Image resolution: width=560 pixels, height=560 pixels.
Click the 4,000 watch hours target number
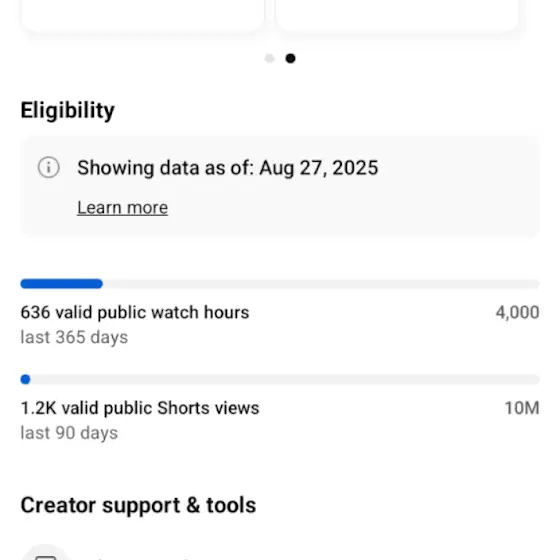click(x=518, y=312)
